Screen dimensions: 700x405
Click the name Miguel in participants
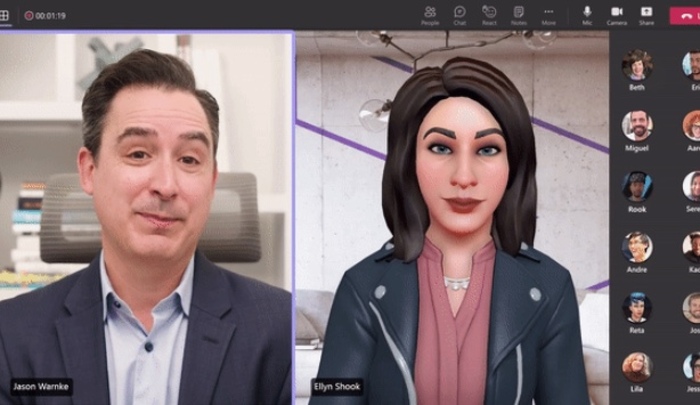click(637, 148)
